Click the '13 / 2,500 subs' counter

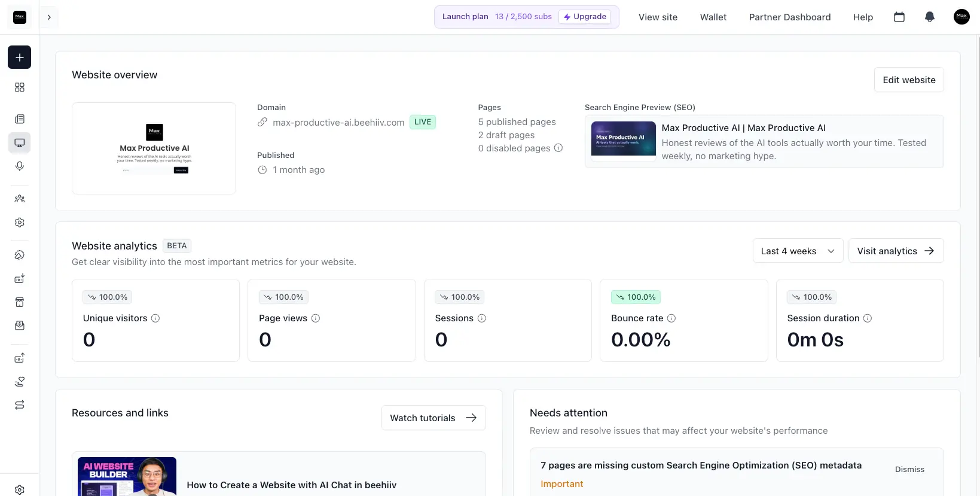coord(523,17)
